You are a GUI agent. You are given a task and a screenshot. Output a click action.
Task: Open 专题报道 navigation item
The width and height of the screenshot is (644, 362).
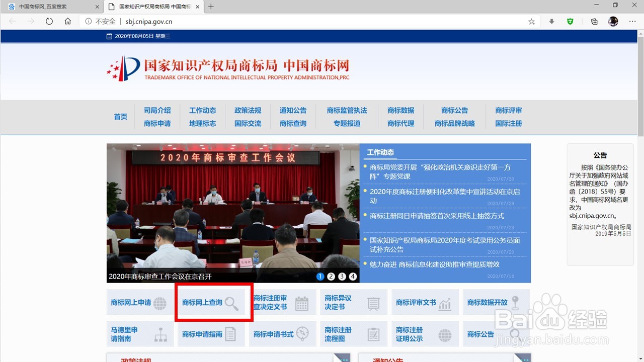coord(347,123)
